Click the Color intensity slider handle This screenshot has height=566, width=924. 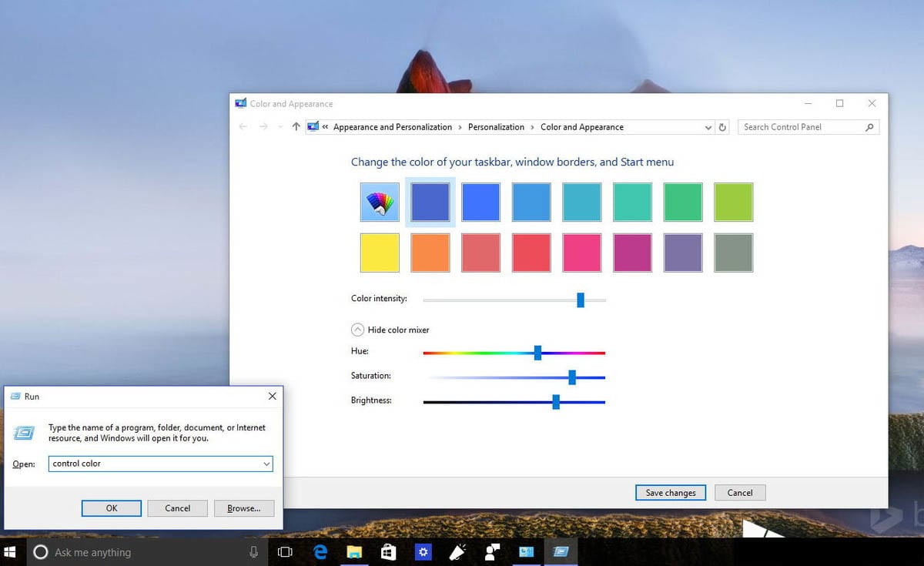[x=581, y=300]
